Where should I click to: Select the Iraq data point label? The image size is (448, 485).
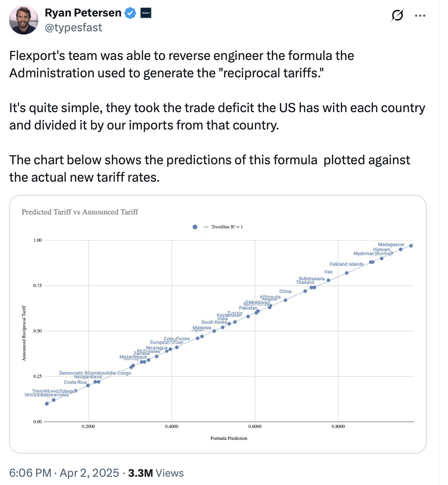pyautogui.click(x=328, y=272)
